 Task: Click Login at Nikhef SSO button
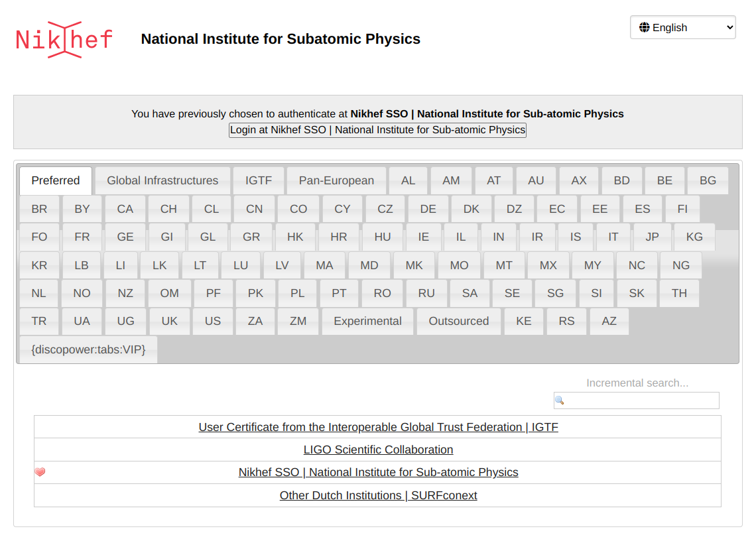(377, 130)
